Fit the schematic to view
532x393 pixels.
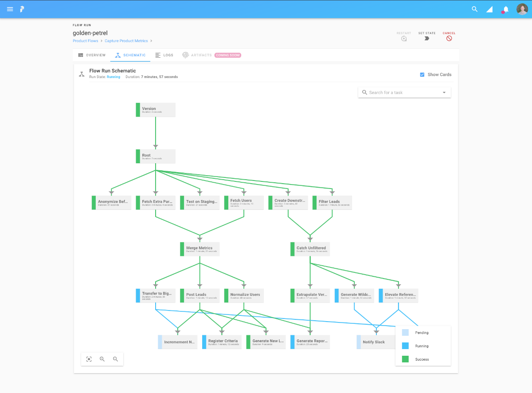click(x=89, y=359)
